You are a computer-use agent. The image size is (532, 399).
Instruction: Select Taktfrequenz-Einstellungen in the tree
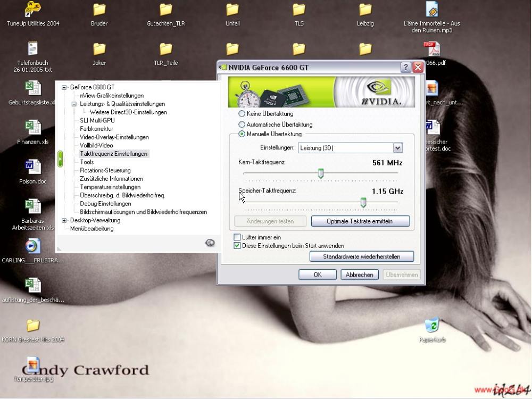pos(114,154)
